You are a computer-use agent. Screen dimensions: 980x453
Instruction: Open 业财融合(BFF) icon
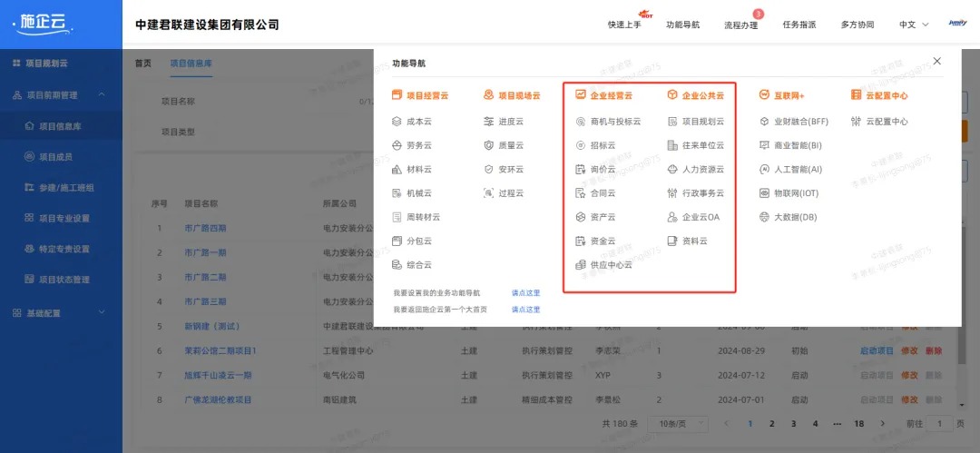click(x=764, y=122)
